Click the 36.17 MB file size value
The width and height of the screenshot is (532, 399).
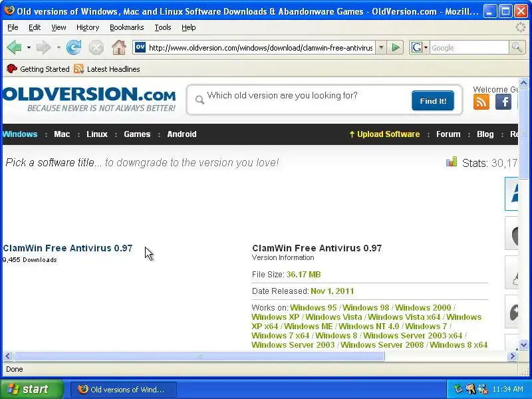point(304,275)
